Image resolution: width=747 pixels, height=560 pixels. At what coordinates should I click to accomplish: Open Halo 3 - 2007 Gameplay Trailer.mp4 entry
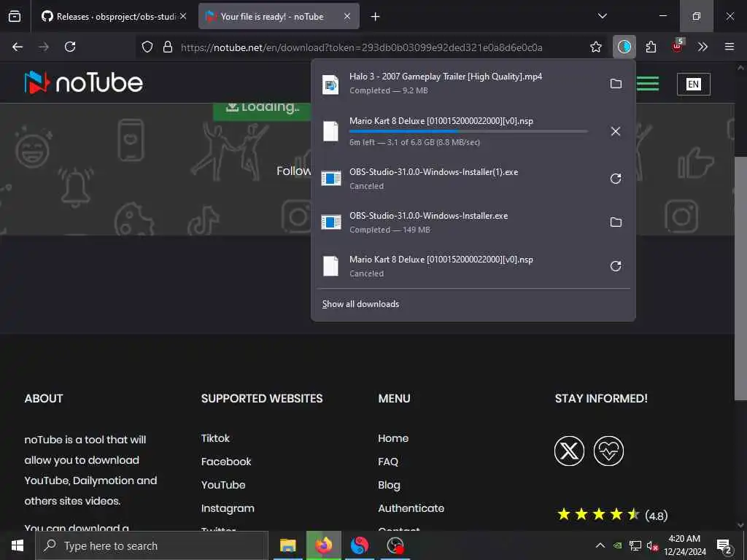tap(457, 83)
